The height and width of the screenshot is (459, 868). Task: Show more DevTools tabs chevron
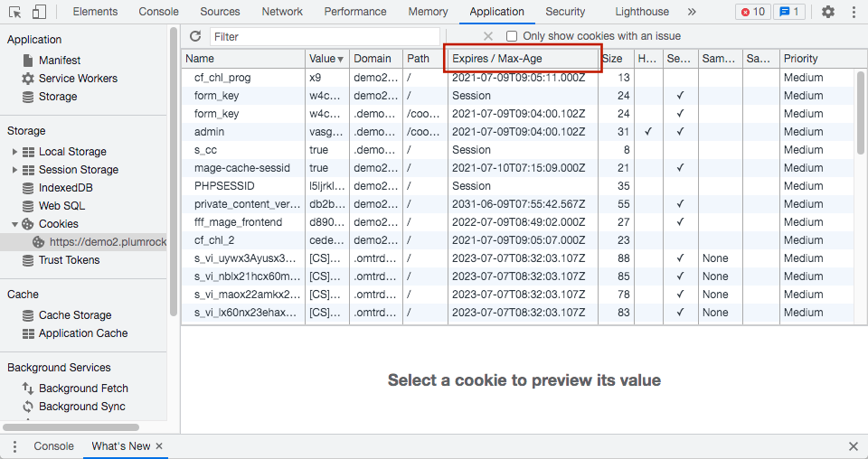coord(692,12)
